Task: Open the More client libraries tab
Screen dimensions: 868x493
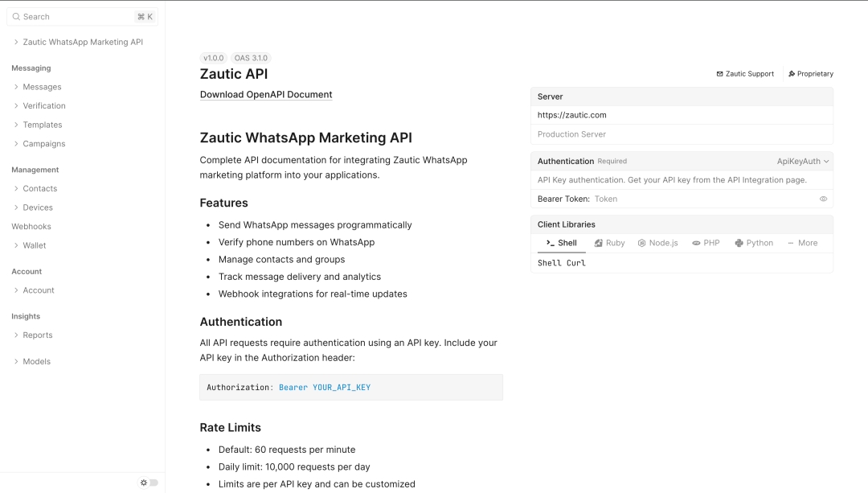Action: pos(802,243)
